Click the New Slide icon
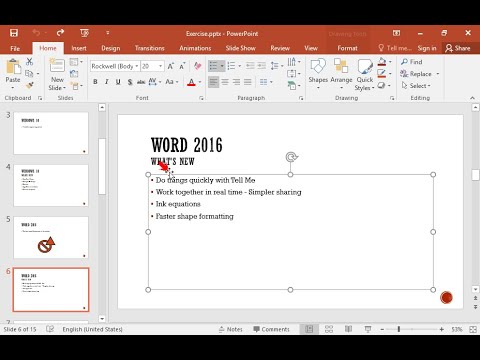The height and width of the screenshot is (360, 480). (x=57, y=66)
